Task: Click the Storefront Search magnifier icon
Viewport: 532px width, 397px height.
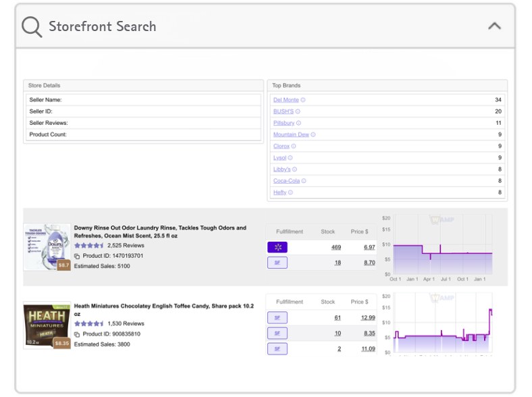Action: pyautogui.click(x=32, y=27)
